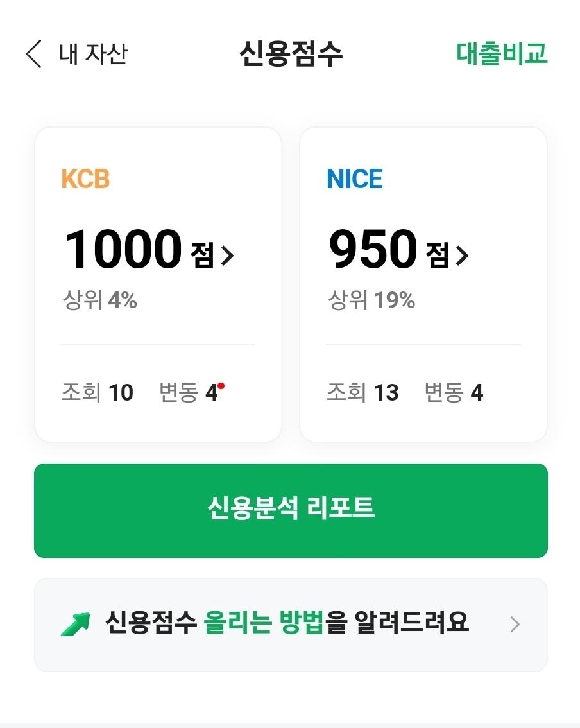
Task: Tap the chevron next to KCB 1000점
Action: click(x=228, y=257)
